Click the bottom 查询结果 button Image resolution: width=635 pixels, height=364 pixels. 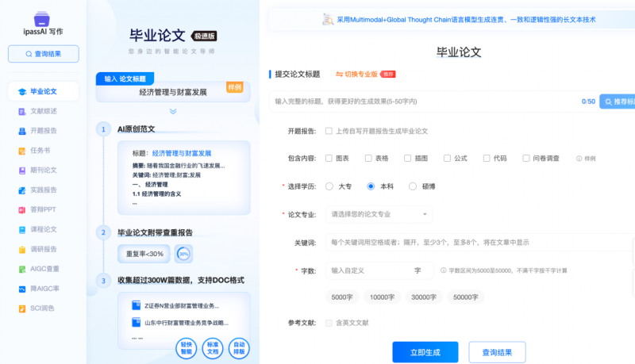498,352
